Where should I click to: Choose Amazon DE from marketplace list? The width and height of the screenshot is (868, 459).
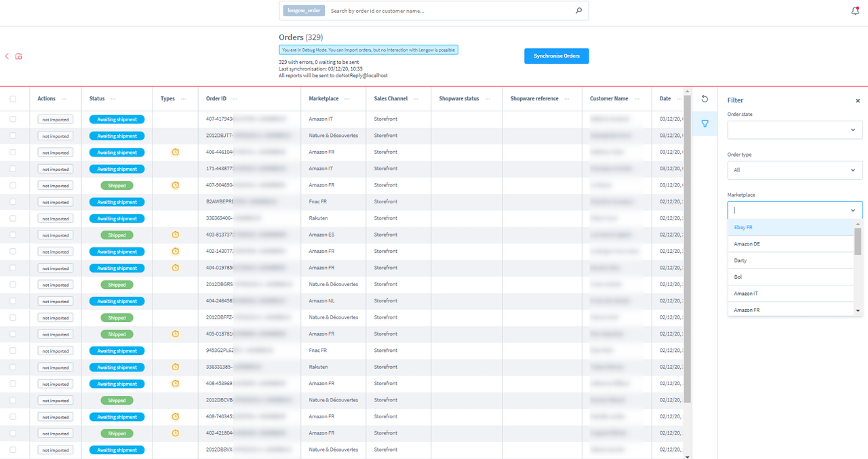790,244
